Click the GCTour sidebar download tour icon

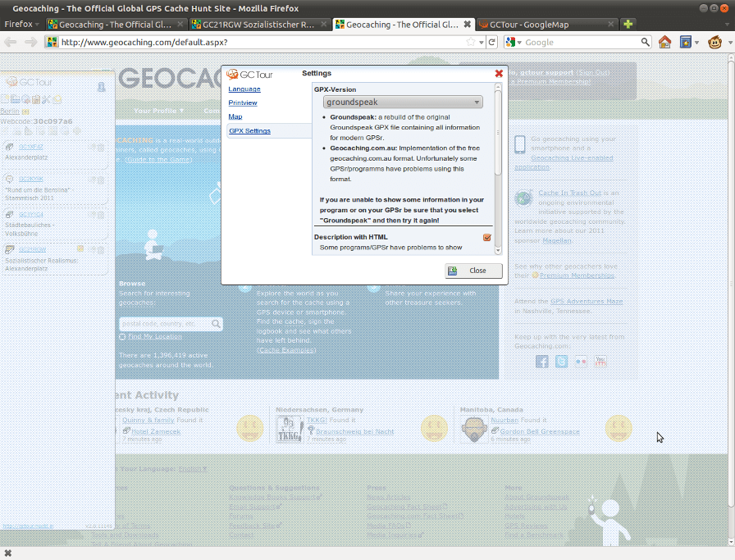26,99
